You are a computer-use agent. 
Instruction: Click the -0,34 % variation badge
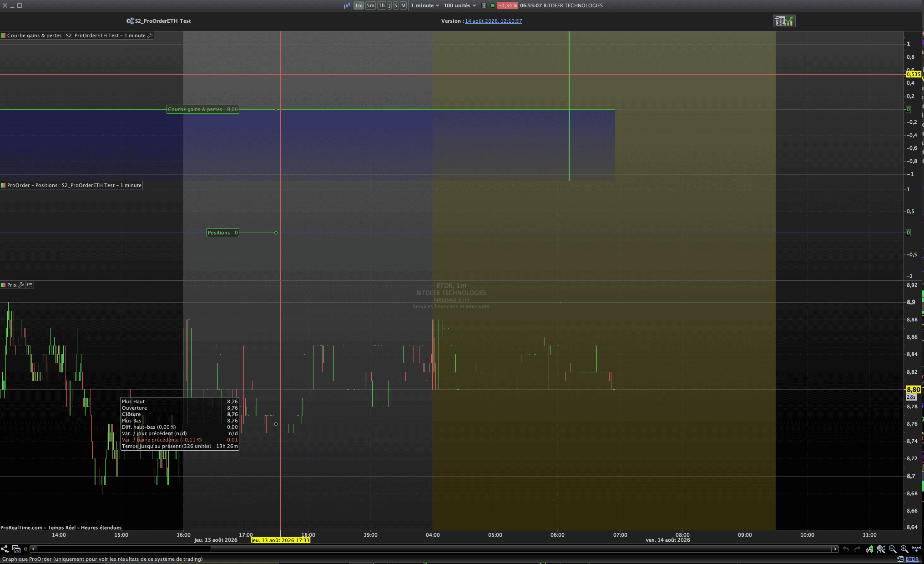(x=507, y=5)
